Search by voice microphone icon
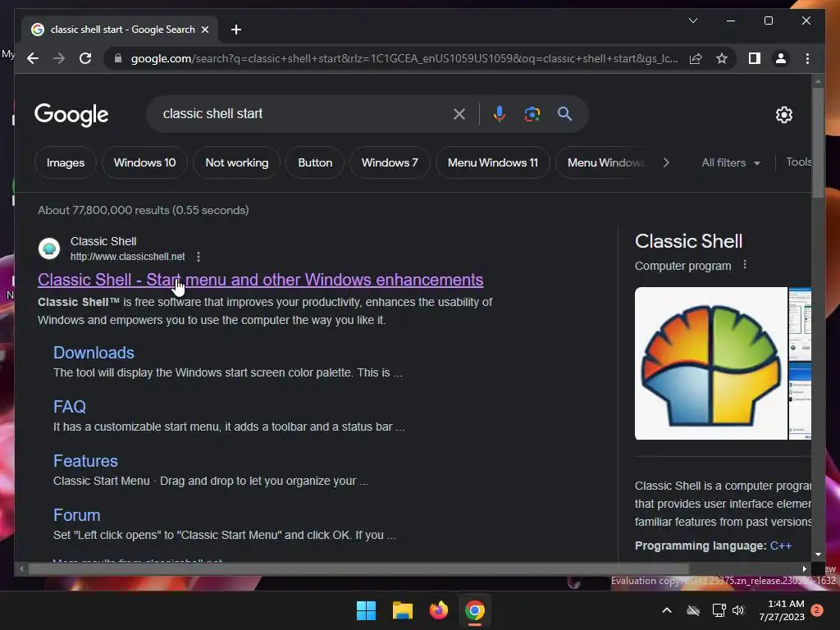The height and width of the screenshot is (630, 840). (499, 113)
